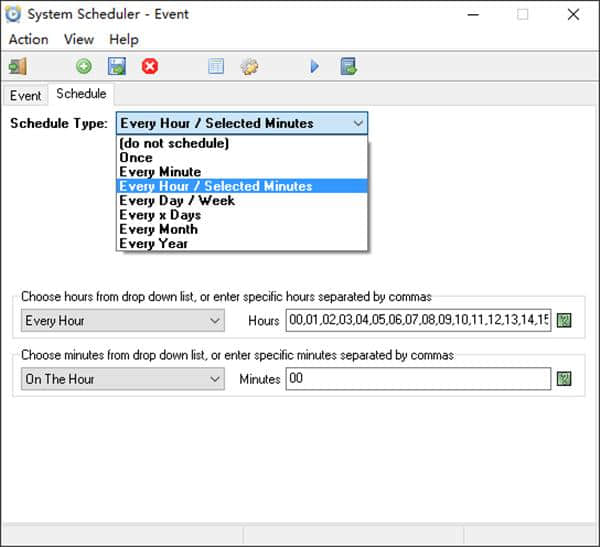The width and height of the screenshot is (600, 547).
Task: Open the event list view icon
Action: 216,67
